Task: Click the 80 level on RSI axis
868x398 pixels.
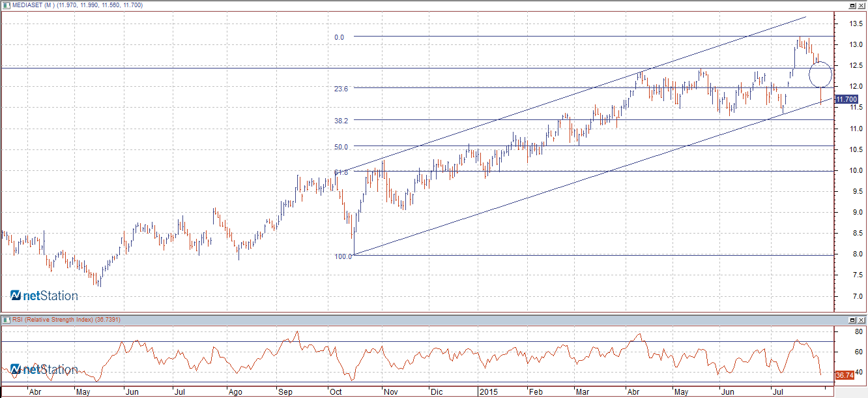Action: point(858,332)
